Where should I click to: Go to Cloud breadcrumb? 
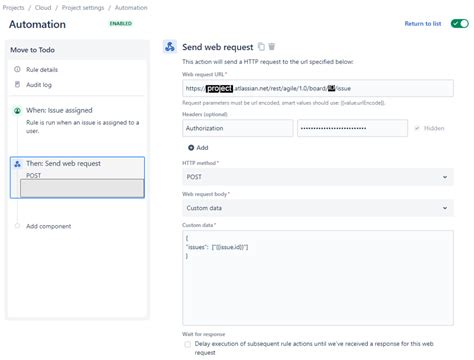click(x=43, y=8)
